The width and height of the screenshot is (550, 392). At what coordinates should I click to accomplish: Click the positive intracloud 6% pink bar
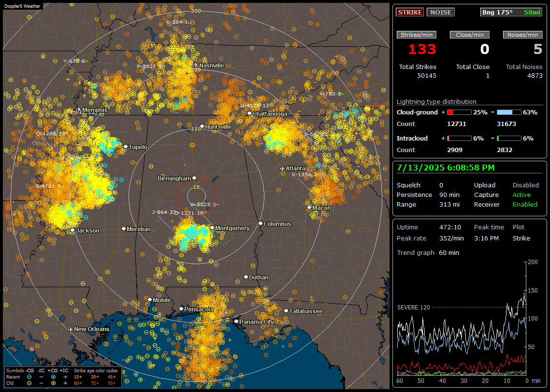coord(459,139)
